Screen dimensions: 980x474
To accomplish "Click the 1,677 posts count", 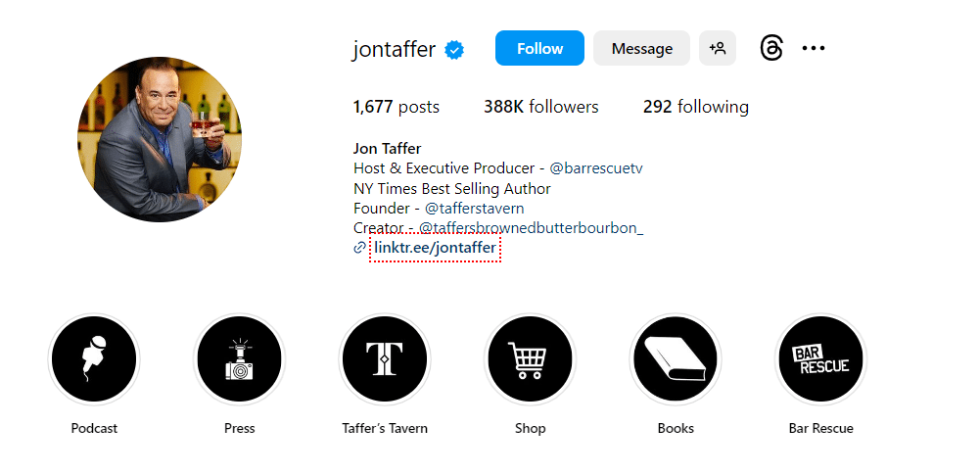I will [396, 107].
